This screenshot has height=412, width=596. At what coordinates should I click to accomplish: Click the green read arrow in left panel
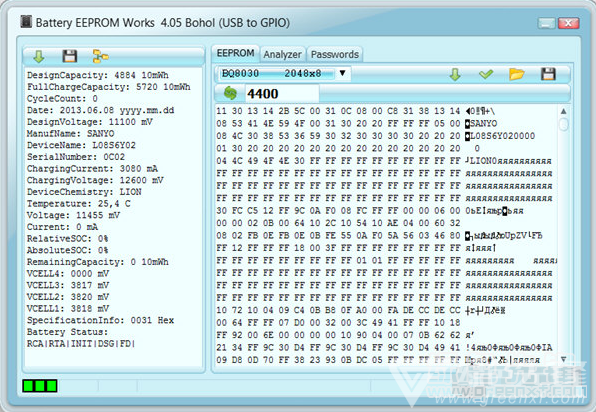39,57
